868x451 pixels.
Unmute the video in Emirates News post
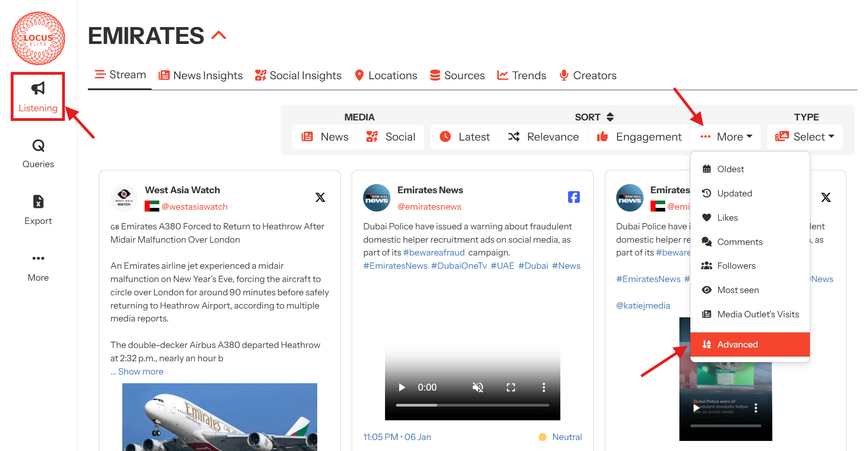[x=477, y=388]
